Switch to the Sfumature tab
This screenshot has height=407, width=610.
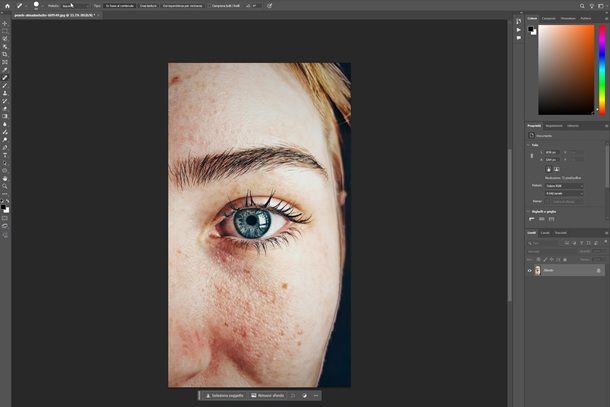point(568,18)
